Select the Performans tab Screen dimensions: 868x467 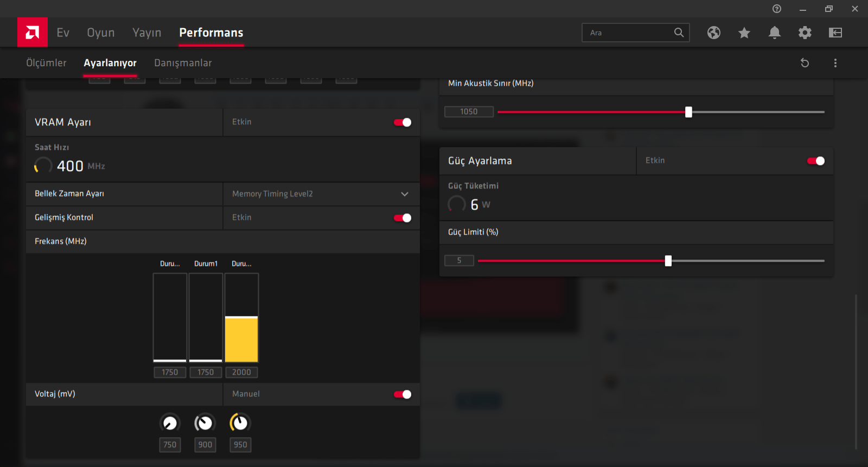click(211, 33)
